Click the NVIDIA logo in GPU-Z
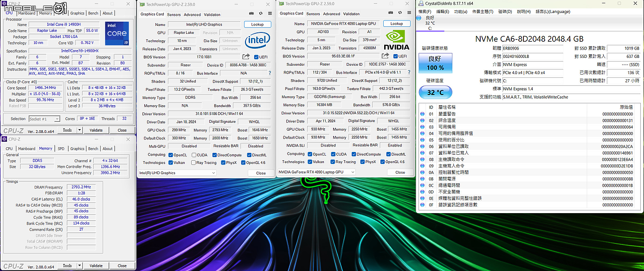This screenshot has width=644, height=271. (398, 40)
